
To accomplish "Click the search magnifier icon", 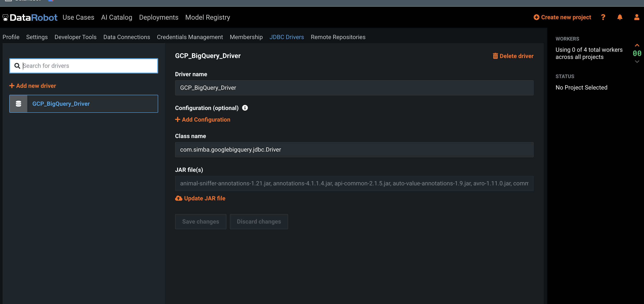I will [x=17, y=66].
